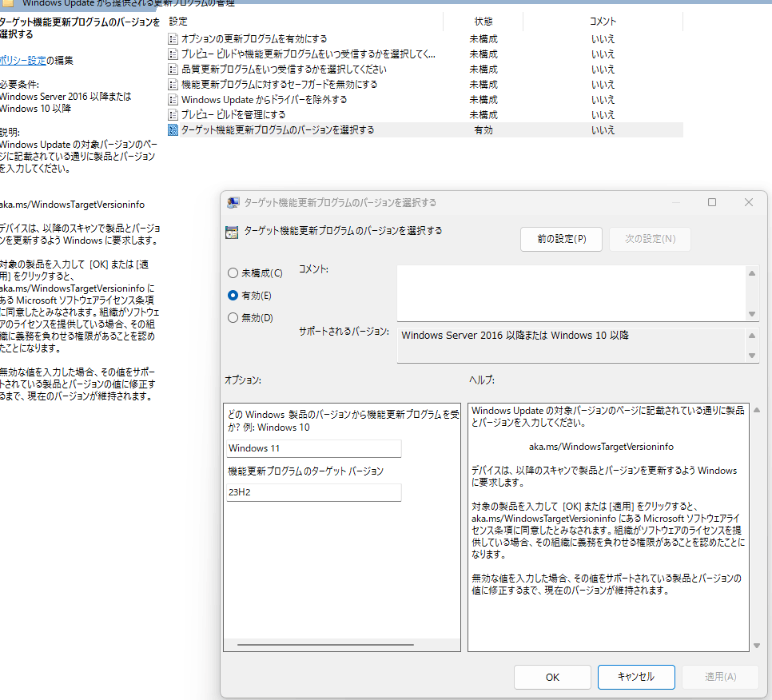Click inside the コメント text area

[x=572, y=293]
